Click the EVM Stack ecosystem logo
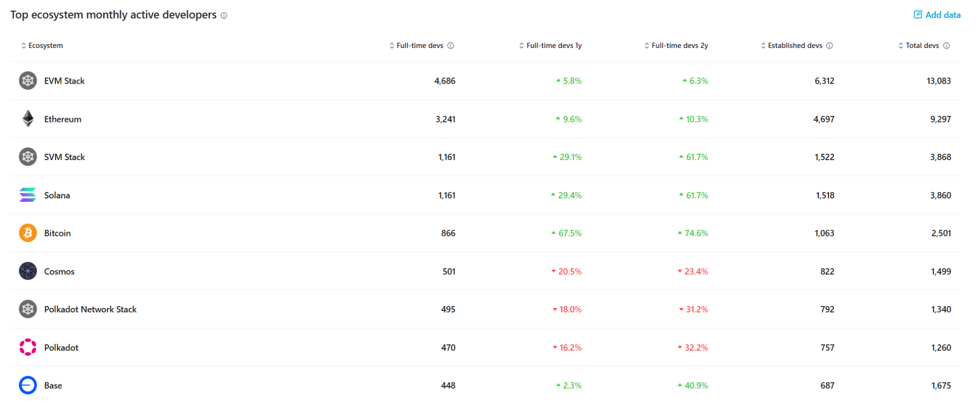The image size is (980, 403). point(28,81)
